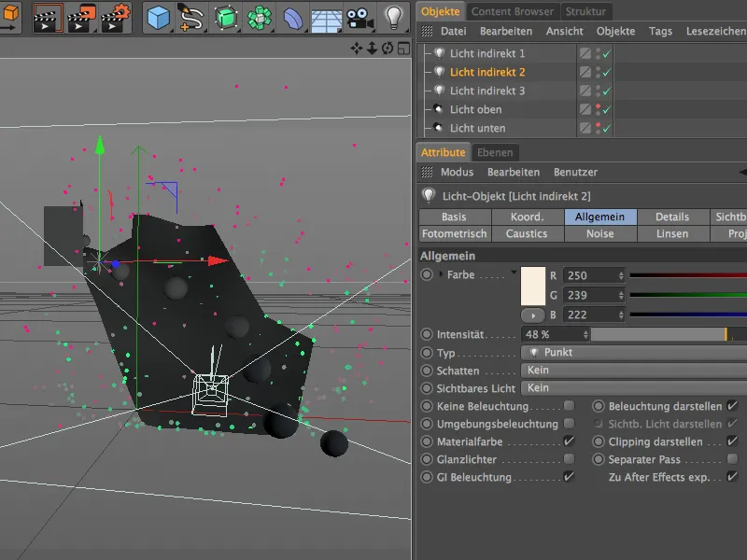Open the Modus menu

pos(457,172)
